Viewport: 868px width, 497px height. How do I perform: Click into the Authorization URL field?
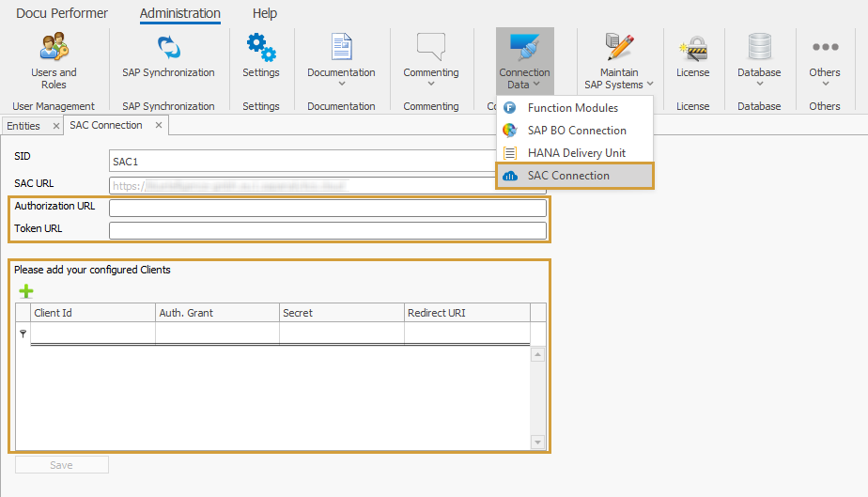pyautogui.click(x=327, y=208)
